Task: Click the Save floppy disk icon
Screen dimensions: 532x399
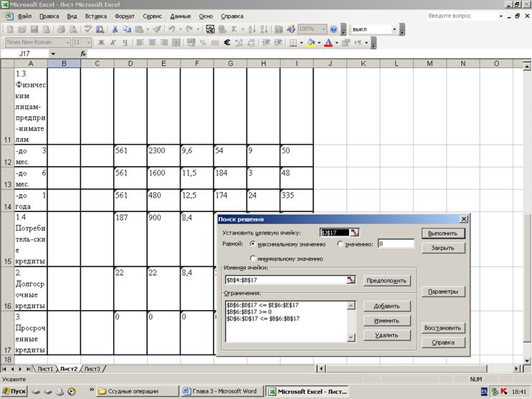Action: pyautogui.click(x=34, y=29)
